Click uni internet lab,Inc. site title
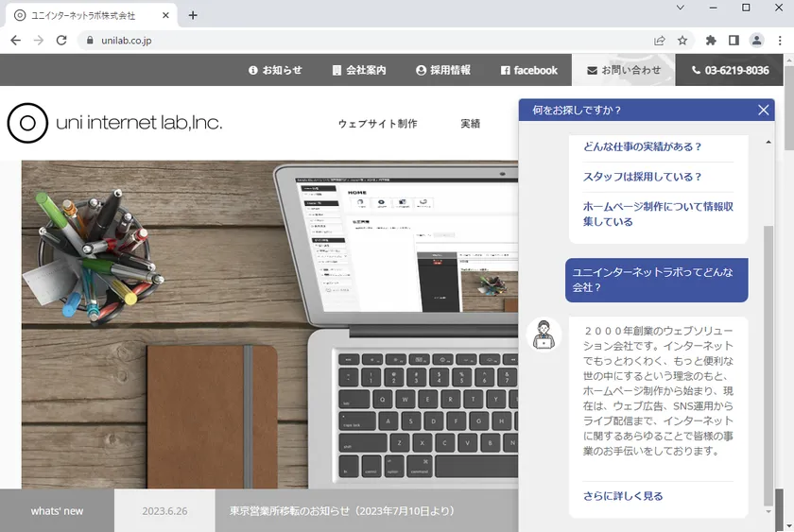The width and height of the screenshot is (794, 532). 139,123
